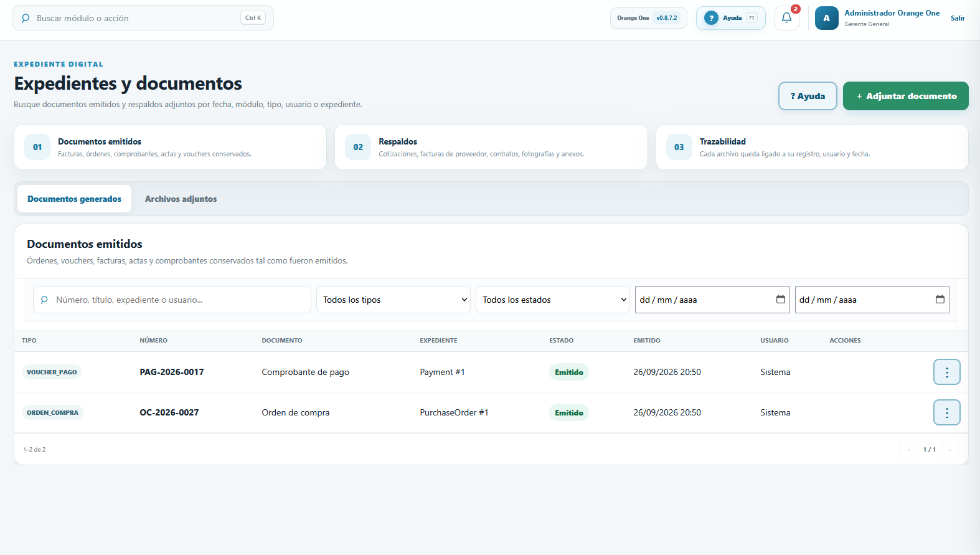Click Emitido status in the OC-2026-0027 row
The width and height of the screenshot is (980, 555).
[x=569, y=412]
